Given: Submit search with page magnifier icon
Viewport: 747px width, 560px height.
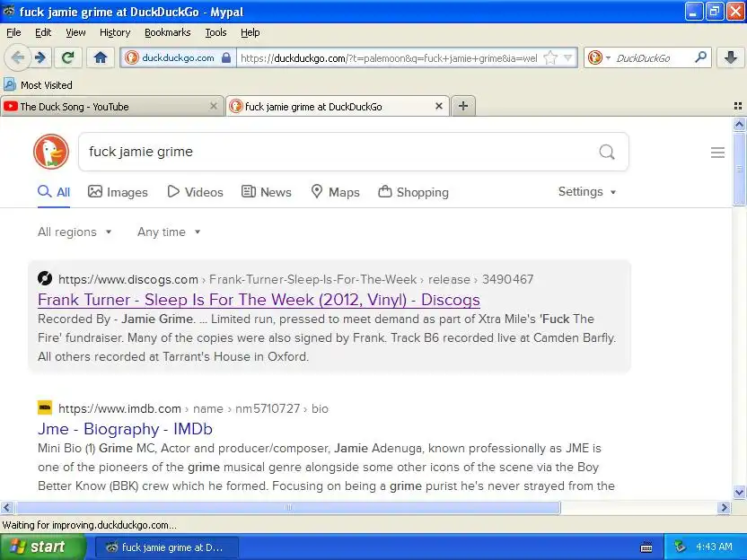Looking at the screenshot, I should 606,152.
